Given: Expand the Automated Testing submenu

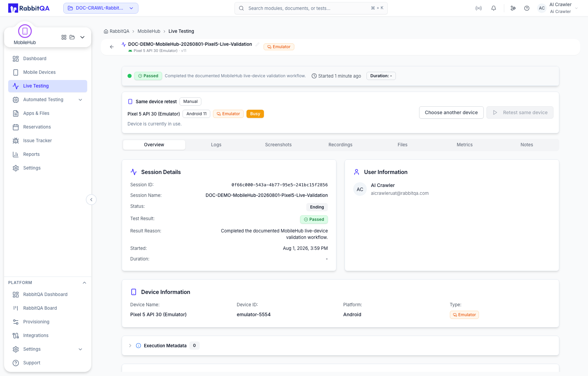Looking at the screenshot, I should click(80, 100).
